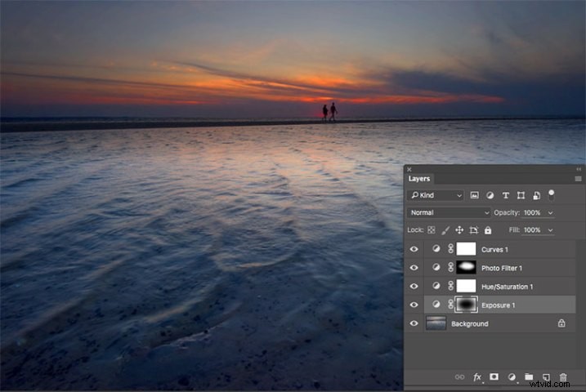Click mask link icon on Hue/Saturation 1
This screenshot has width=586, height=392.
[x=450, y=286]
